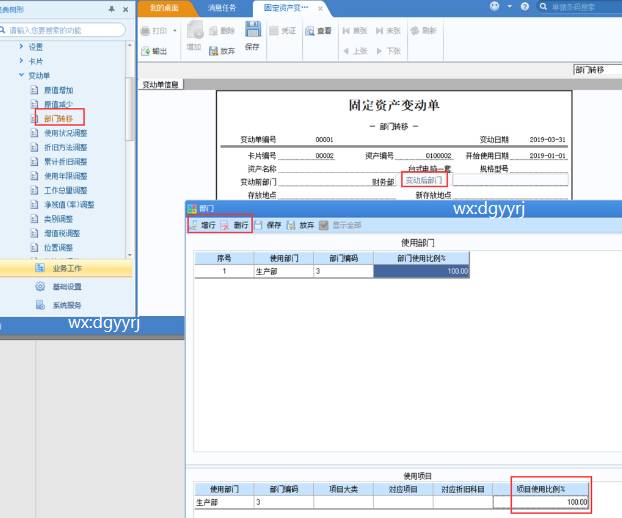Screen dimensions: 622x518
Task: Collapse the 变动单 tree node
Action: click(x=21, y=75)
